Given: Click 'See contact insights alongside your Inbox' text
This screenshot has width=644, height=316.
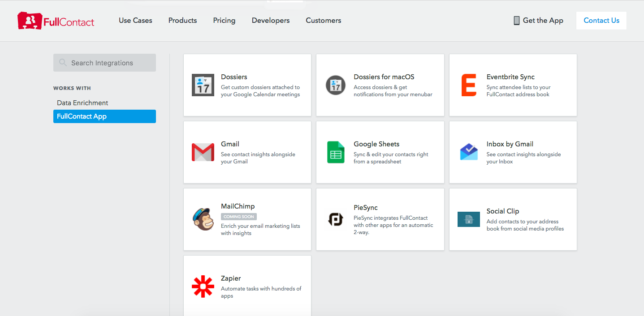Looking at the screenshot, I should [524, 158].
